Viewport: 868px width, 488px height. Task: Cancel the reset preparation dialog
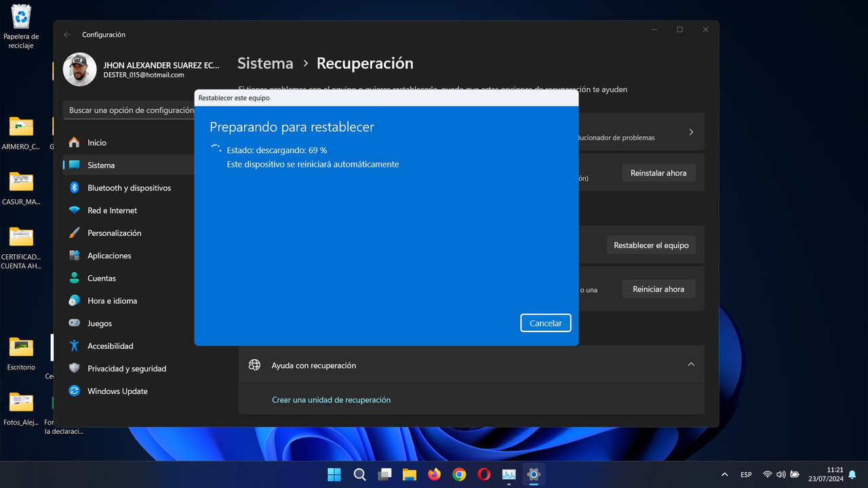point(546,323)
